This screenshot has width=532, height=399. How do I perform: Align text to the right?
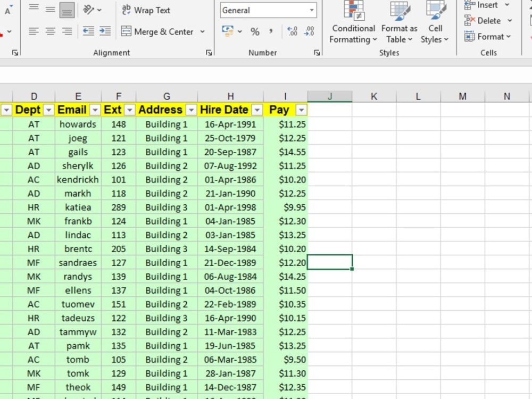[67, 31]
